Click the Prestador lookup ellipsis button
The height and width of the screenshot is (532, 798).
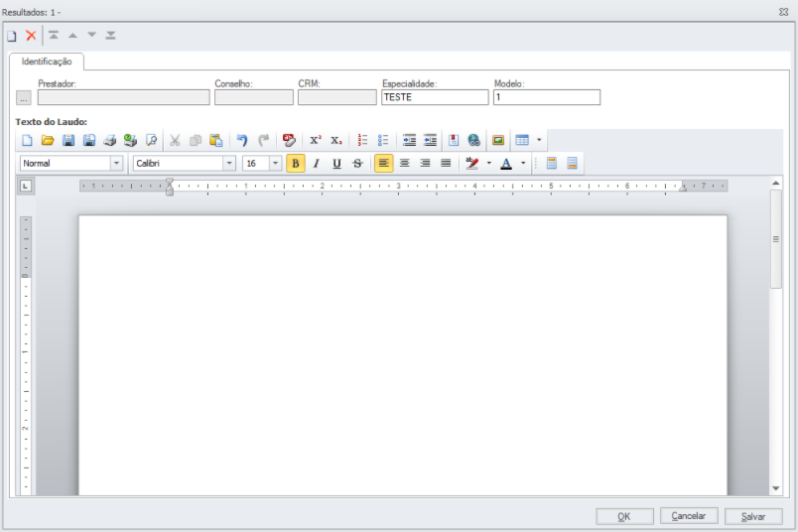pos(24,97)
